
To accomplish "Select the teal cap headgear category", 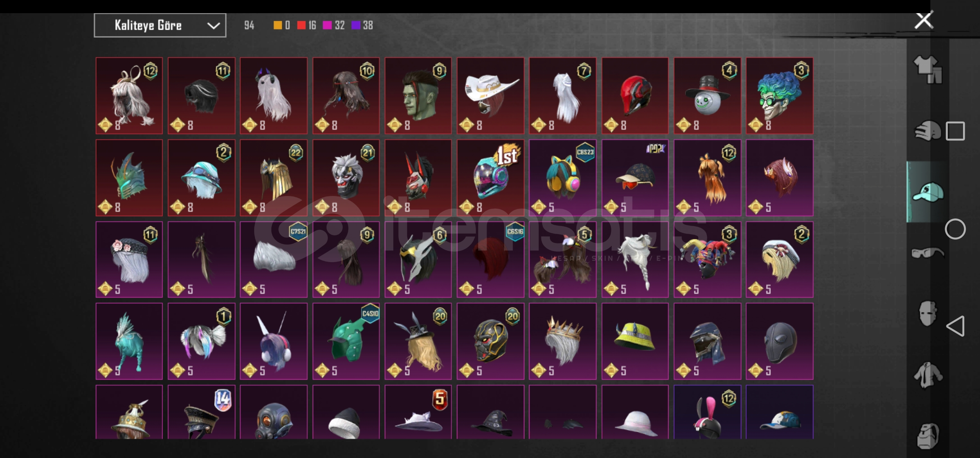I will pyautogui.click(x=928, y=192).
